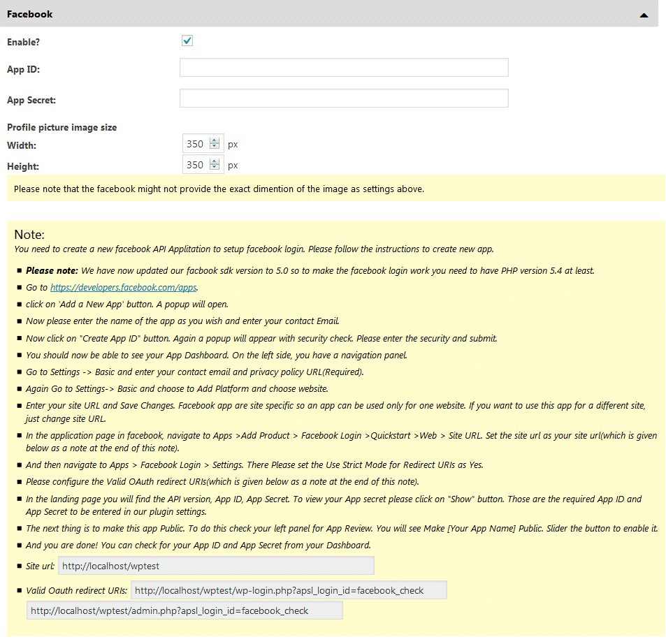Viewport: 666px width, 644px height.
Task: Click the 'make this app Public' instruction line
Action: pyautogui.click(x=342, y=529)
